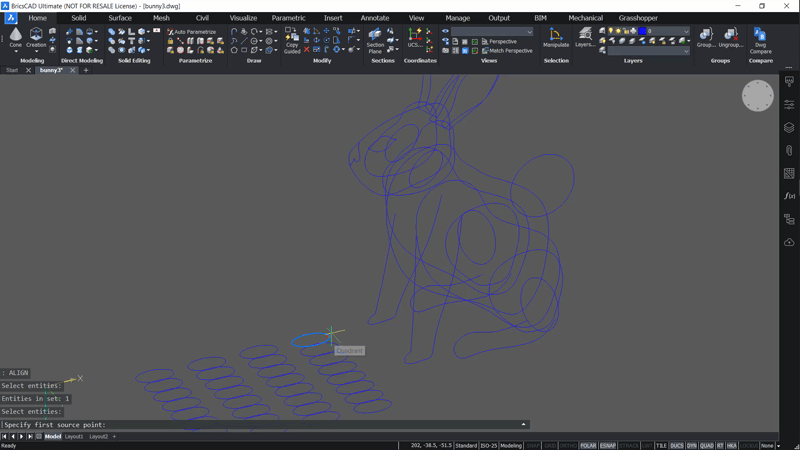The width and height of the screenshot is (800, 450).
Task: Pick the Rectangle draw tool
Action: point(244,50)
